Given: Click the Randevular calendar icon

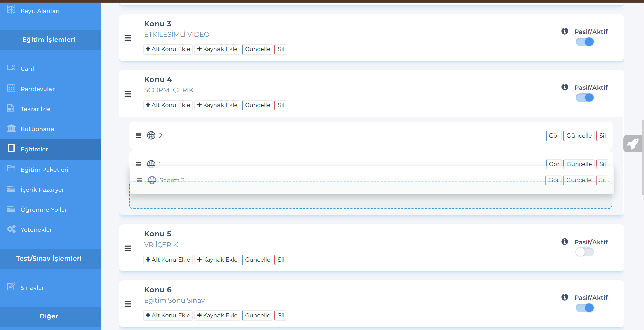Looking at the screenshot, I should [x=11, y=88].
